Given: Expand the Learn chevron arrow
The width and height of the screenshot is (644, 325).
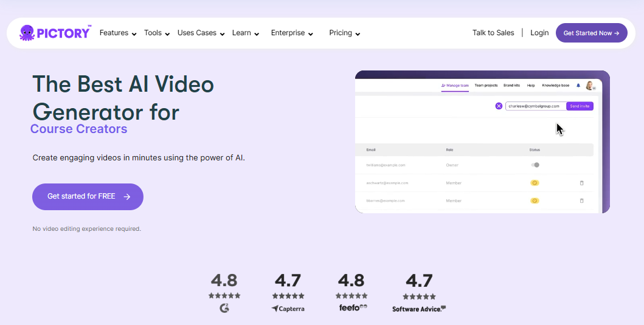Looking at the screenshot, I should click(257, 34).
